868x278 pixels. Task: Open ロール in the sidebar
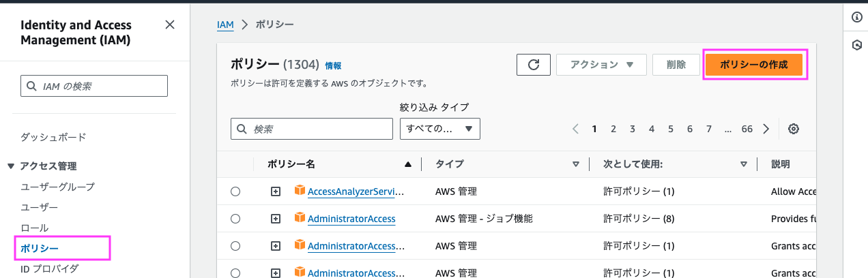tap(35, 228)
